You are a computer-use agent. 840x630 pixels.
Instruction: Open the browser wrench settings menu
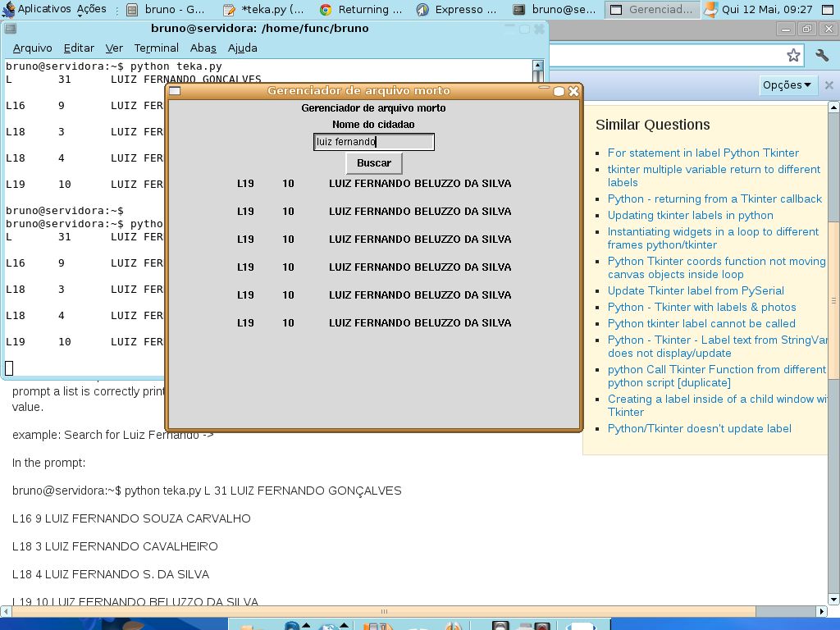pos(822,55)
